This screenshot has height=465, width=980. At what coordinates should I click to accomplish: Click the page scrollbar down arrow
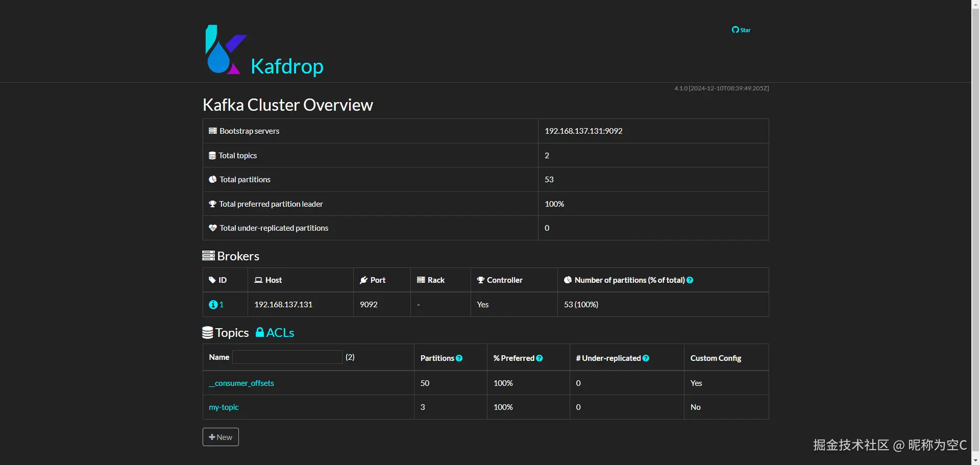[975, 460]
